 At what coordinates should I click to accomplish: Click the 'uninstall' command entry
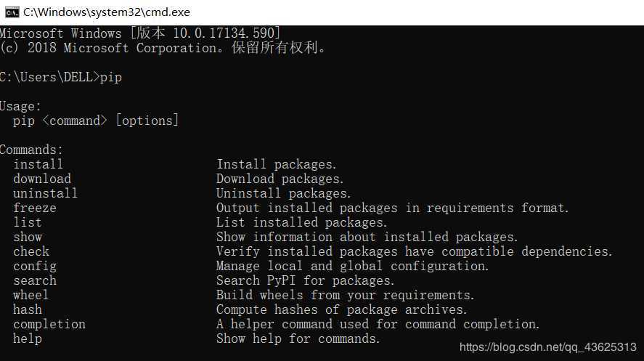pos(45,193)
